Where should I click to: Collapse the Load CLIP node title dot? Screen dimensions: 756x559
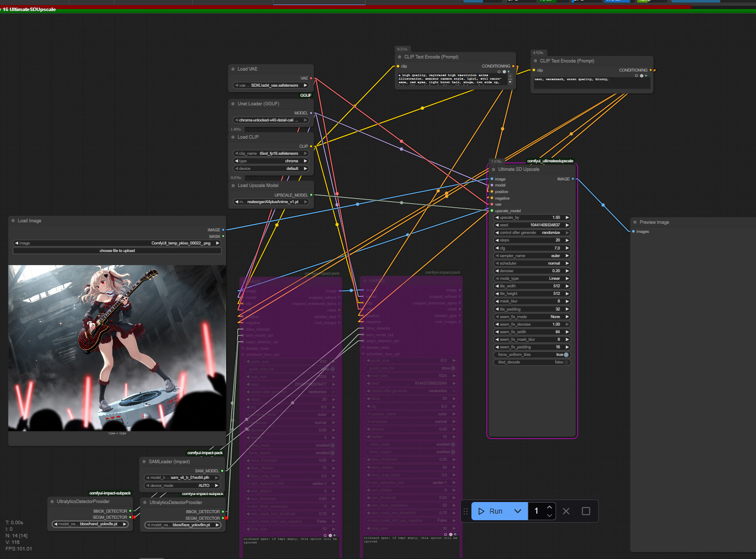tap(233, 137)
